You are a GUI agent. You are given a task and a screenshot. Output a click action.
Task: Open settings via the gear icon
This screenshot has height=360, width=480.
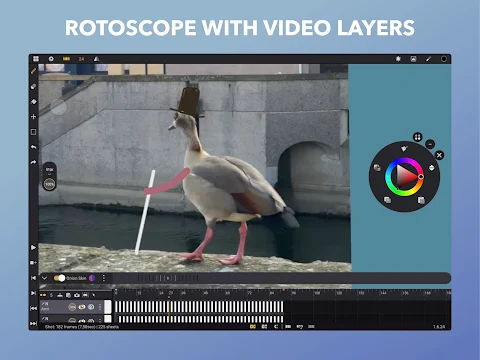51,59
